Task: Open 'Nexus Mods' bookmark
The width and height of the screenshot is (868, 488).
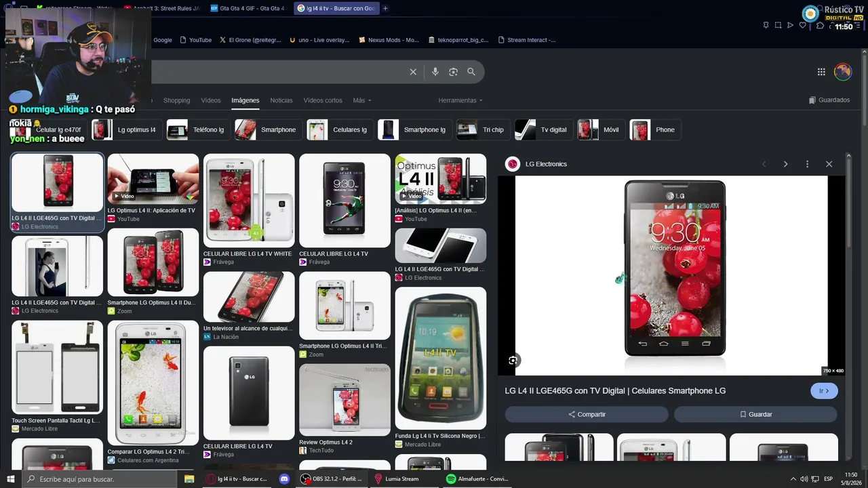Action: 389,40
